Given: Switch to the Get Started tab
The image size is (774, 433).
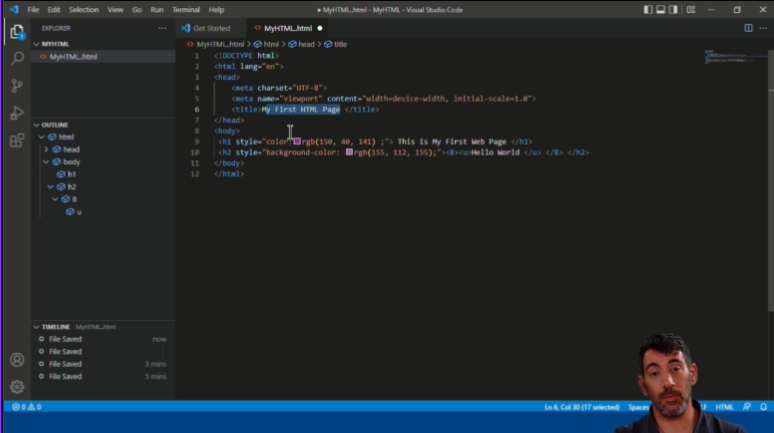Looking at the screenshot, I should coord(211,28).
